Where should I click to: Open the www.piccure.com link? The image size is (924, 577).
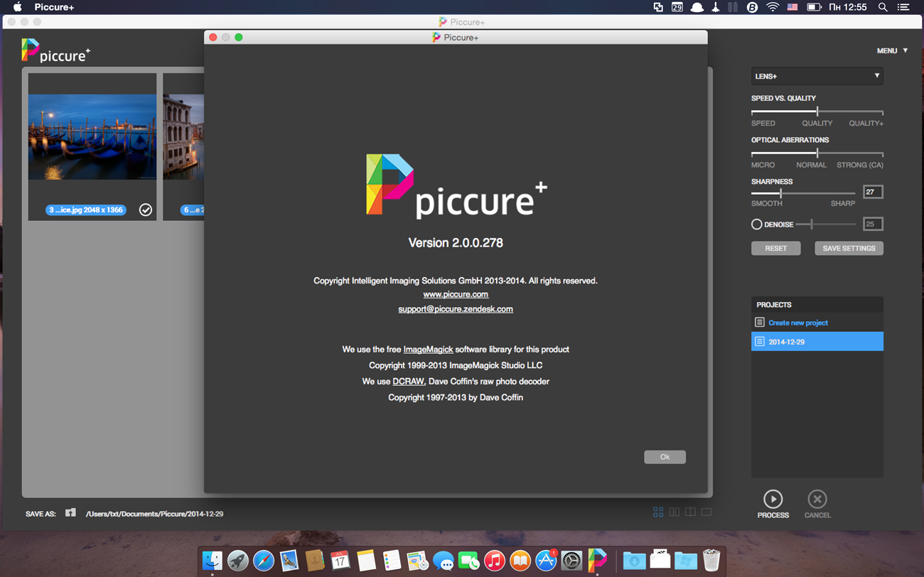(456, 294)
